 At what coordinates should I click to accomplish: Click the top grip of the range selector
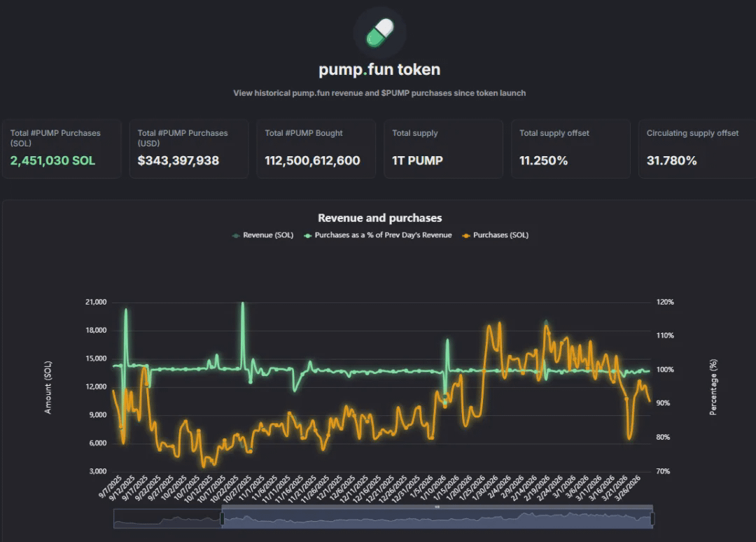point(437,507)
